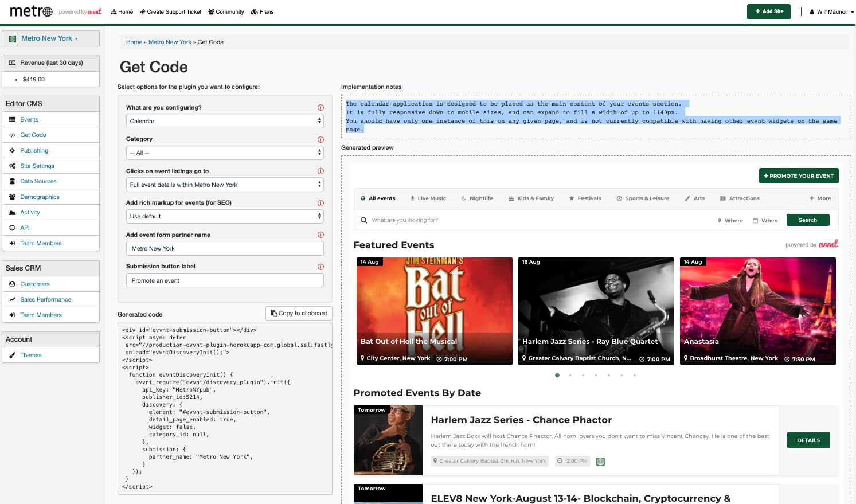This screenshot has height=504, width=856.
Task: Select the second featured carousel dot
Action: coord(570,376)
